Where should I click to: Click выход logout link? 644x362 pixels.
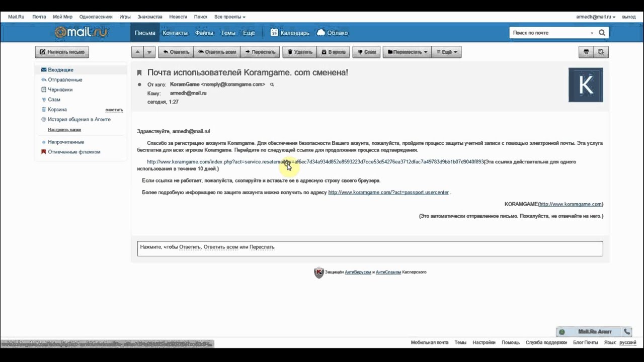click(629, 17)
